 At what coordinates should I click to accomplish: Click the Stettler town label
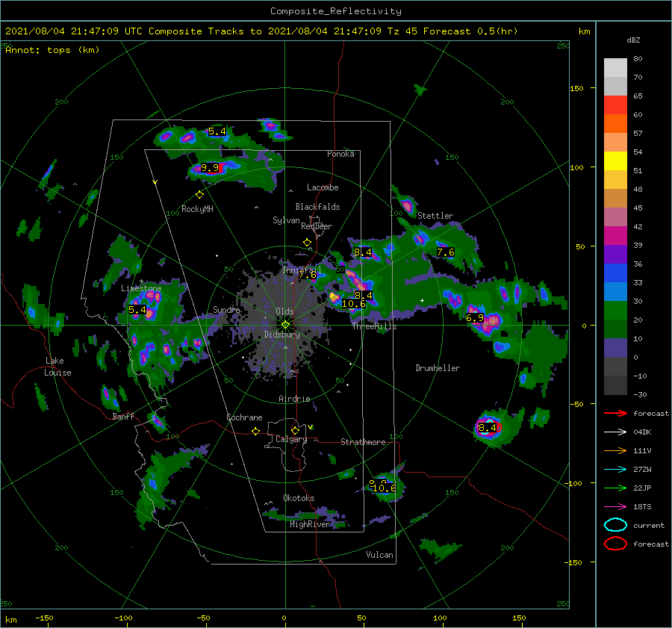435,216
